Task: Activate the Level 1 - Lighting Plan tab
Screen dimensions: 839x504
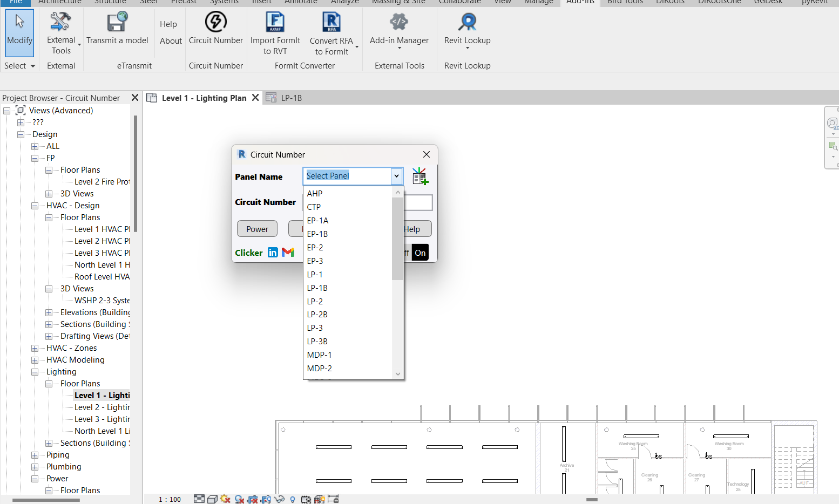Action: 204,98
